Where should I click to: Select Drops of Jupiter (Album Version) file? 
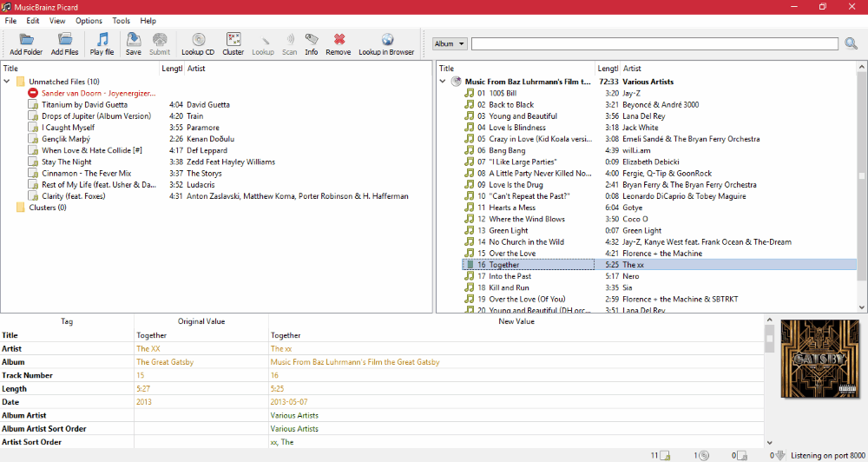click(x=95, y=116)
